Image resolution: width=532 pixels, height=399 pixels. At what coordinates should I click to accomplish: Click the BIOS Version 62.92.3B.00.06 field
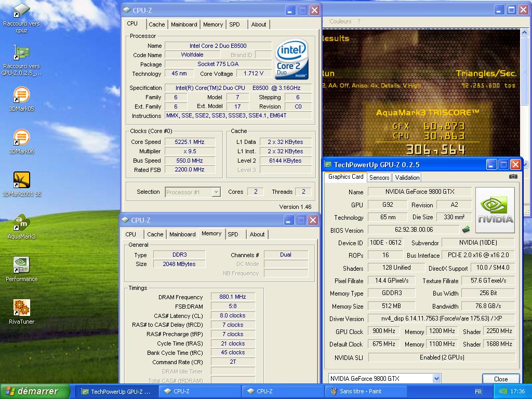[x=414, y=230]
